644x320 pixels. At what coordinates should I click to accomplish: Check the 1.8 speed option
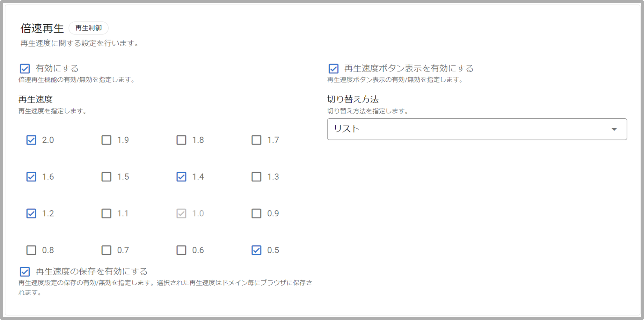click(181, 140)
